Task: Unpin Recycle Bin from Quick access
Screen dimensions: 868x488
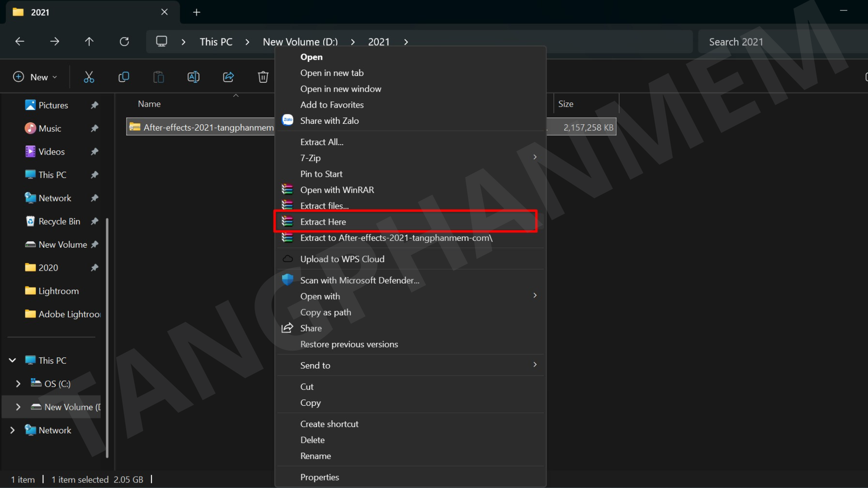Action: (x=94, y=221)
